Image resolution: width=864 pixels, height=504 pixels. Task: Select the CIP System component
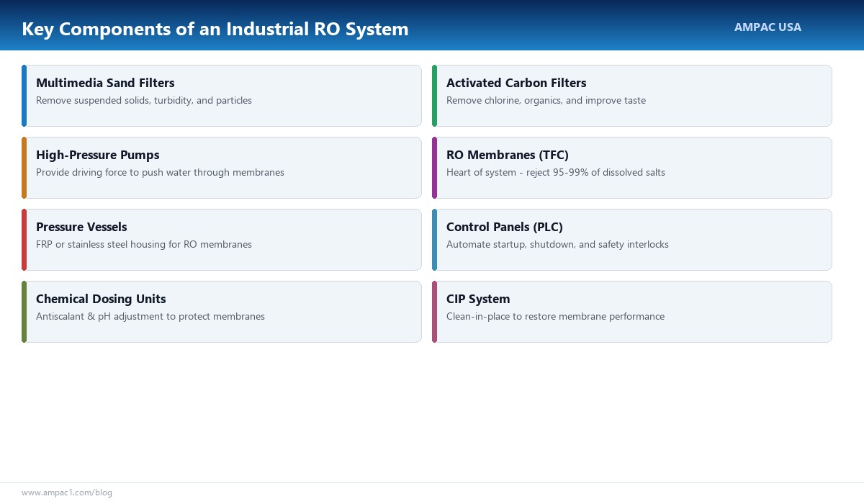tap(631, 311)
